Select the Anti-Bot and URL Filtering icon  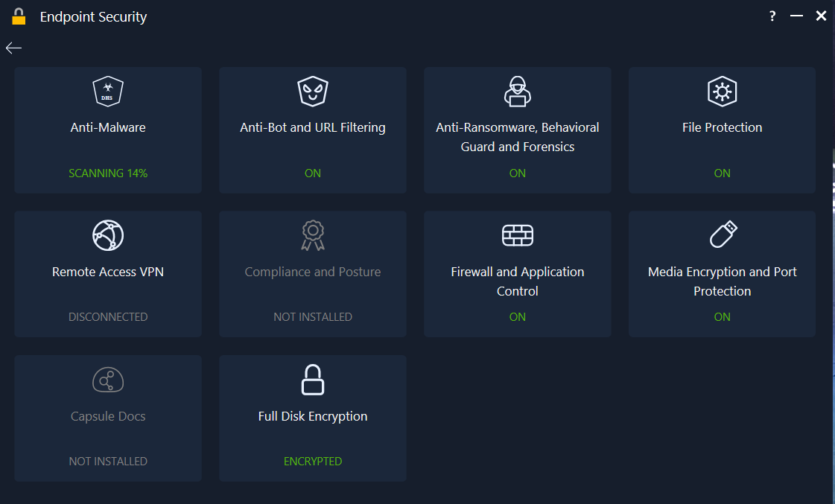tap(312, 91)
